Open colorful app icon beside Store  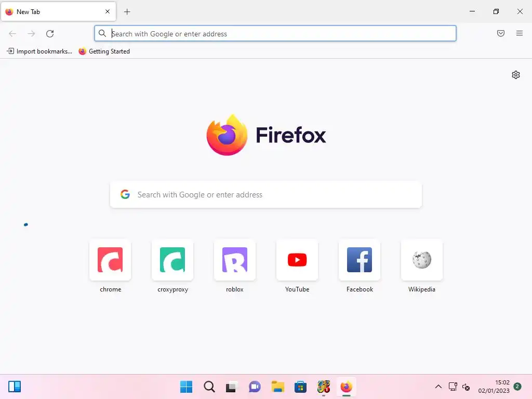click(x=323, y=387)
